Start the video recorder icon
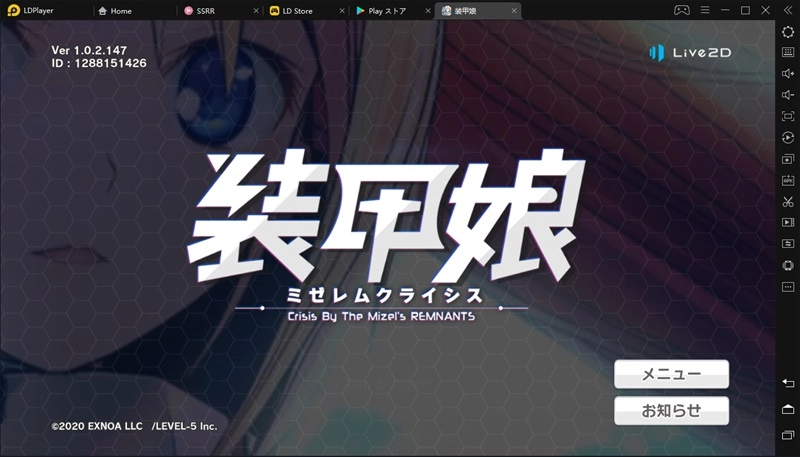 788,222
